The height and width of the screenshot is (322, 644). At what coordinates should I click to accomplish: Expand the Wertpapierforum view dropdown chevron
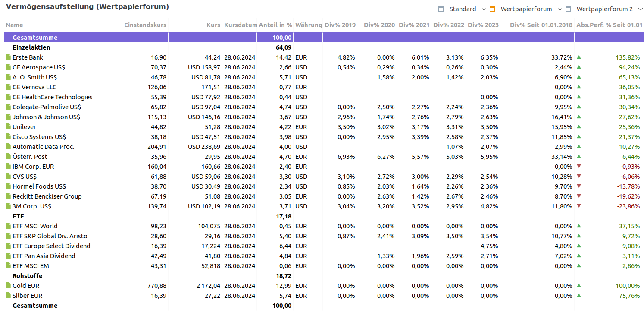[x=560, y=9]
